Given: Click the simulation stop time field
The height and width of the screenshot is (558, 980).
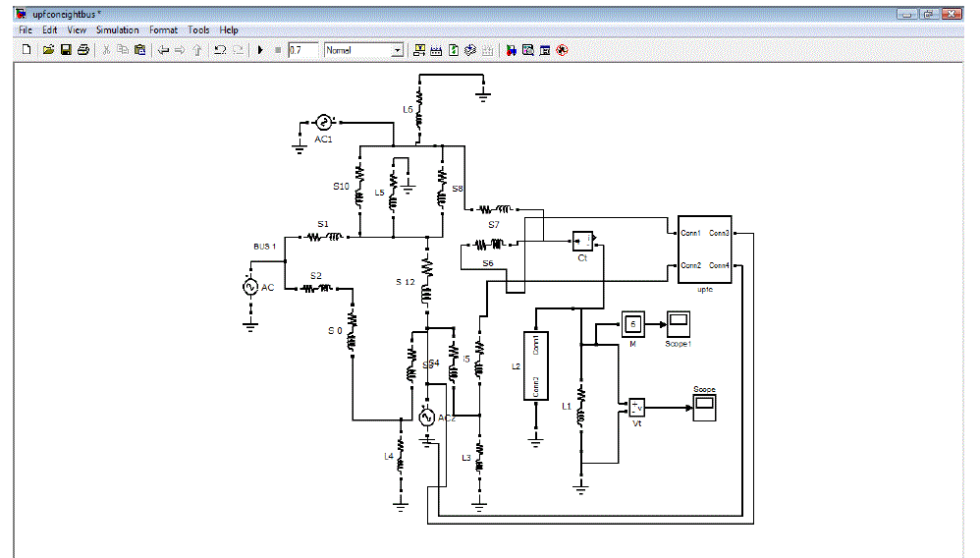Looking at the screenshot, I should tap(302, 50).
